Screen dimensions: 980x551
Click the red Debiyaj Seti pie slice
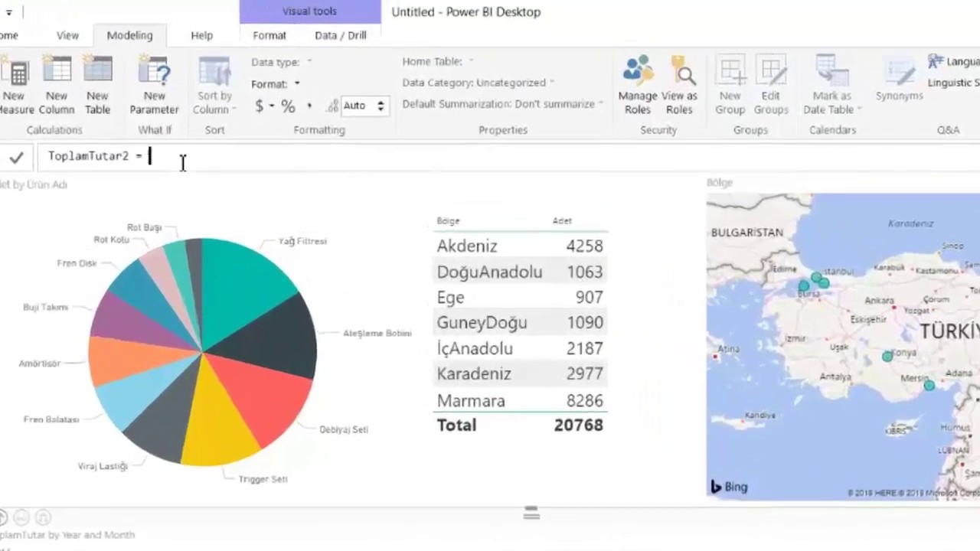click(x=264, y=390)
